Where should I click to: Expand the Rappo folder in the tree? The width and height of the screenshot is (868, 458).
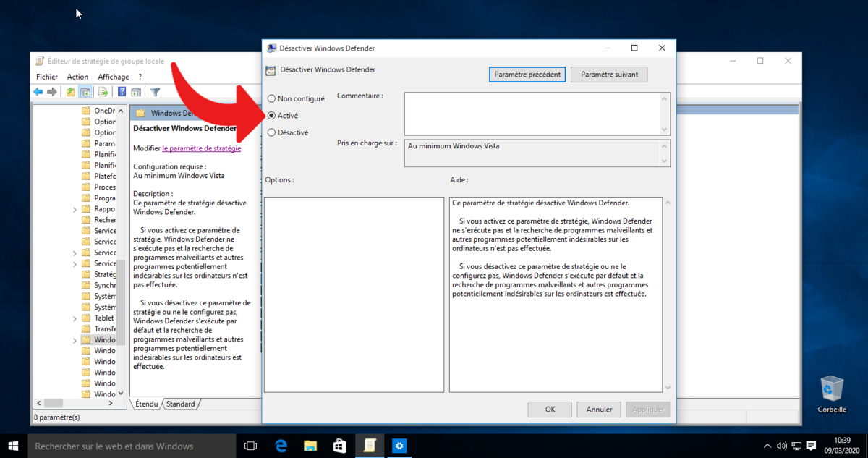coord(75,209)
